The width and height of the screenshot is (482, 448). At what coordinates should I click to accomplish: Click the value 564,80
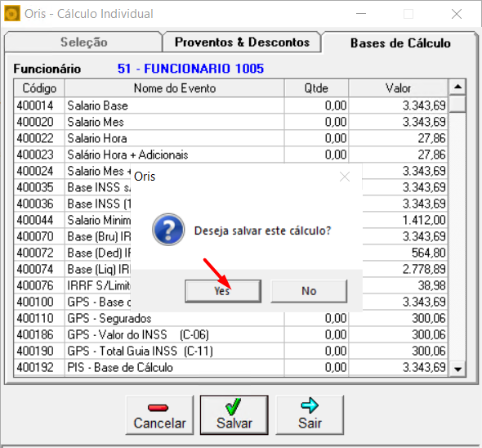tap(429, 253)
